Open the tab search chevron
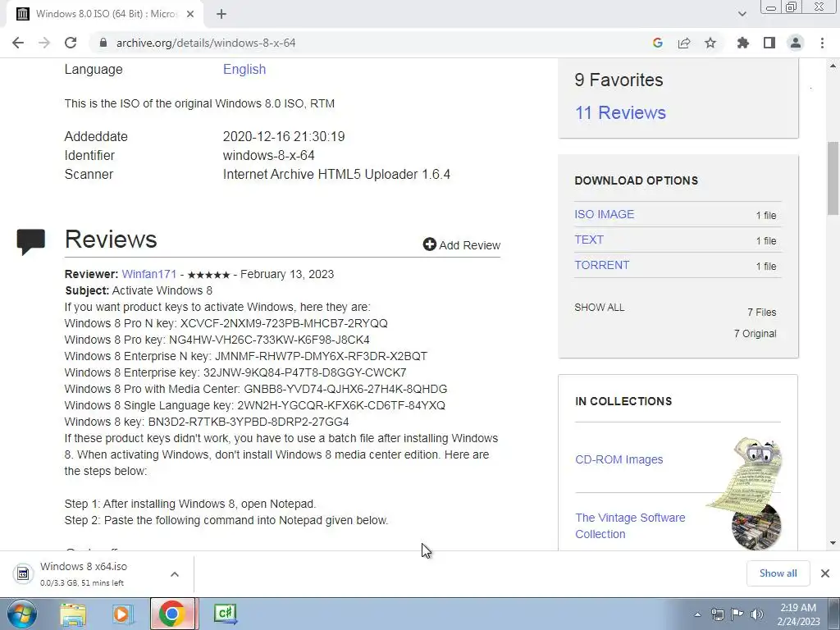This screenshot has height=630, width=840. [x=742, y=14]
